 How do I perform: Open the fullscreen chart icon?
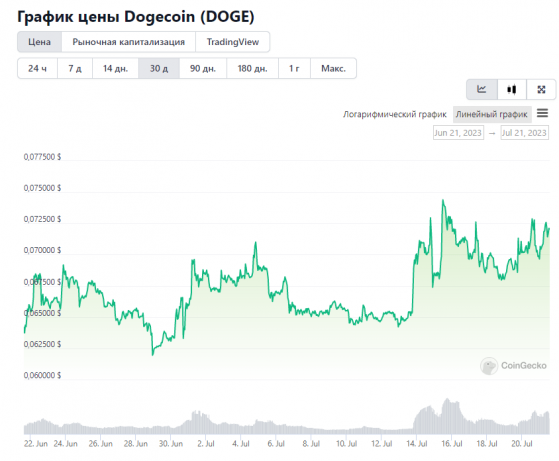click(x=541, y=89)
